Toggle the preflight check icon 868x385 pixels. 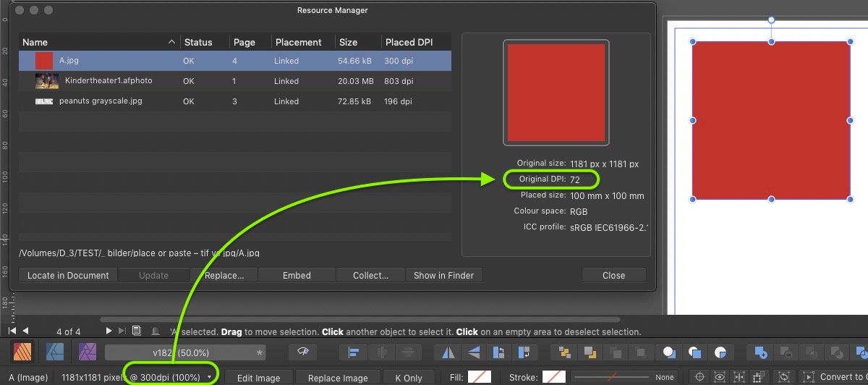pyautogui.click(x=302, y=352)
